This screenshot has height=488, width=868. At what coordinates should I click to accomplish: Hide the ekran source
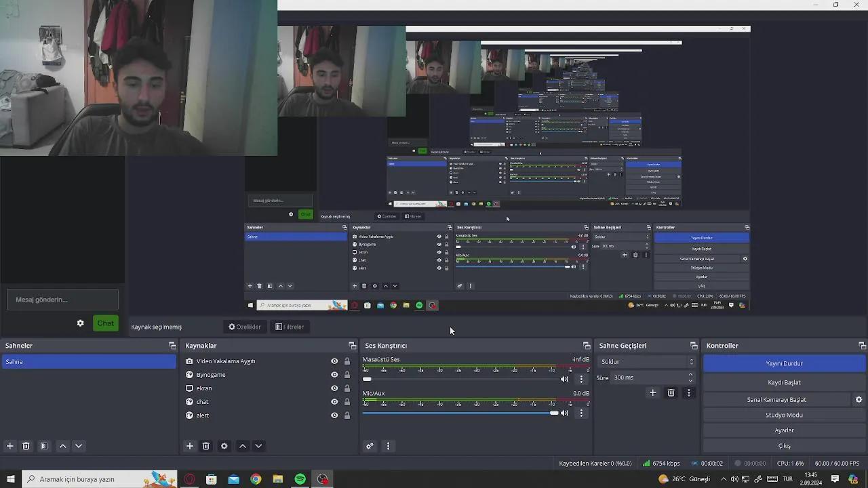coord(334,388)
